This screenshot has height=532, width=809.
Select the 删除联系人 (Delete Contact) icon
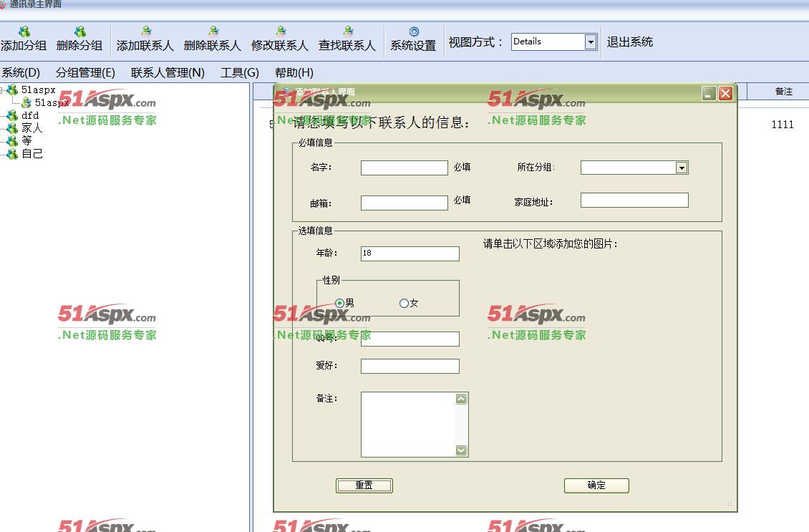(213, 32)
